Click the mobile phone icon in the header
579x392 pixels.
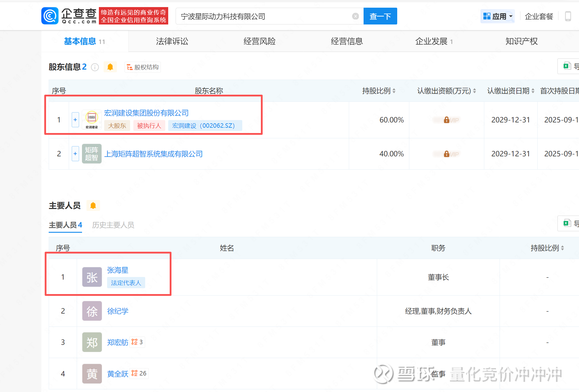pyautogui.click(x=568, y=16)
